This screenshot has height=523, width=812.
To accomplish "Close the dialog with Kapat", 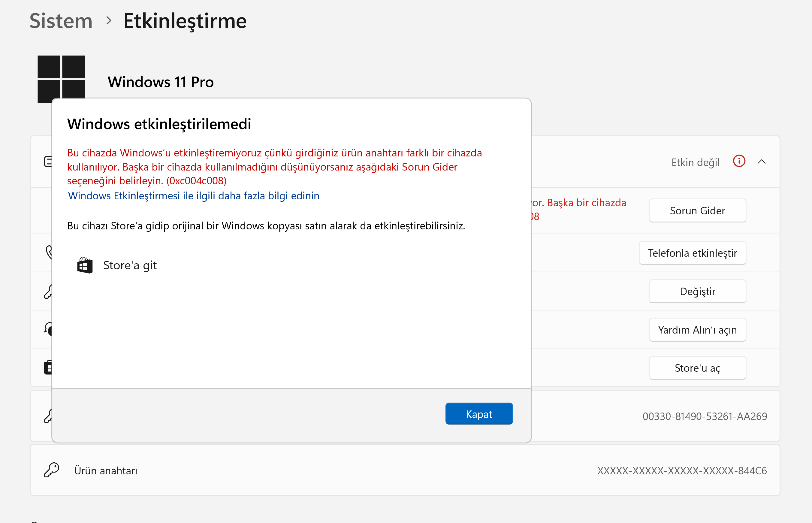I will tap(479, 414).
